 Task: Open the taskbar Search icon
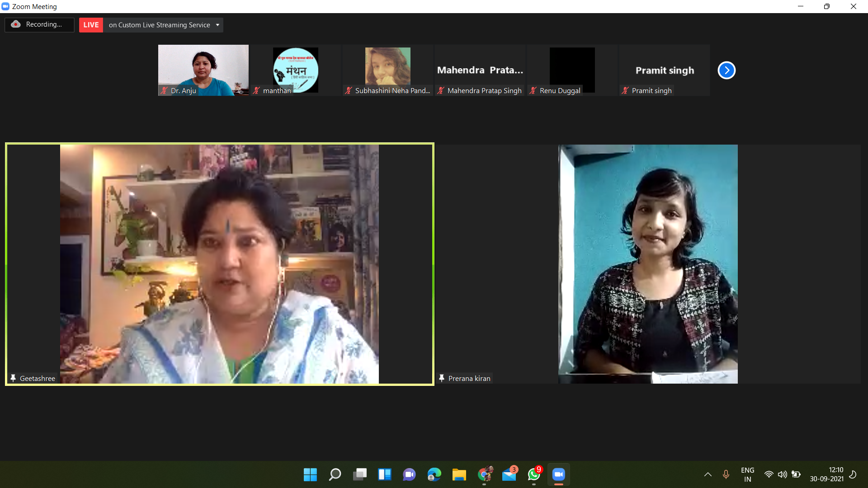335,474
